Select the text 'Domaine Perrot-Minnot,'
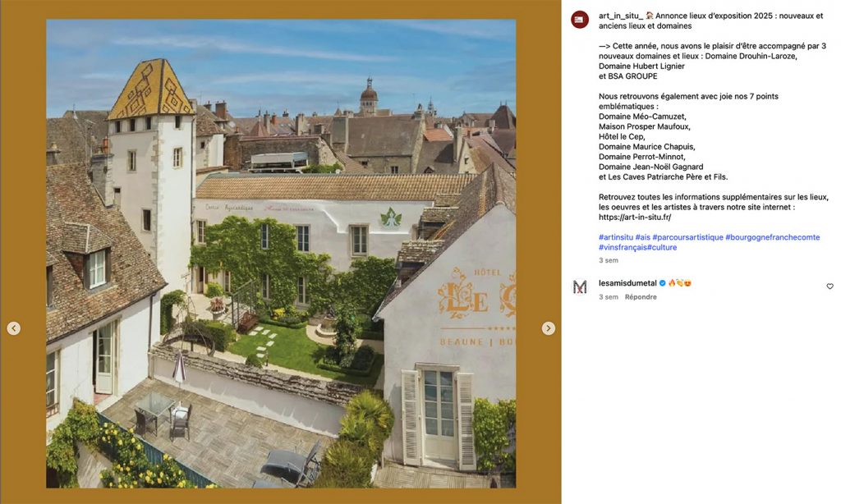Viewport: 841px width, 504px height. coord(642,157)
